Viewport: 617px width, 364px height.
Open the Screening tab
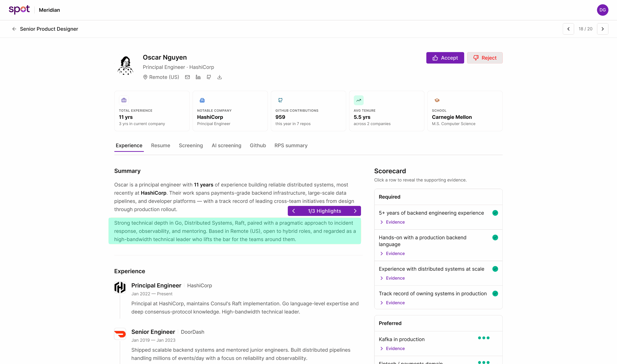tap(191, 145)
